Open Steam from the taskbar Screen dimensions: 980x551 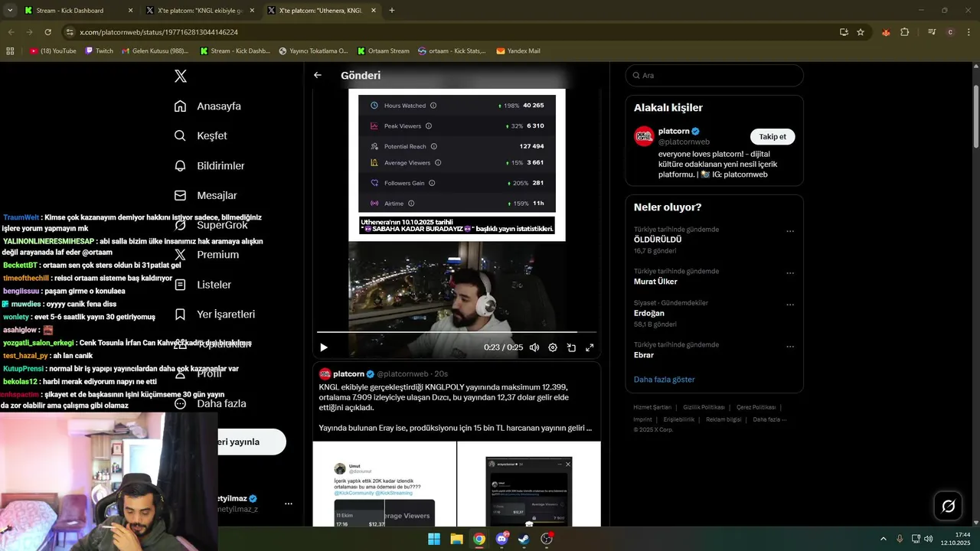[524, 539]
